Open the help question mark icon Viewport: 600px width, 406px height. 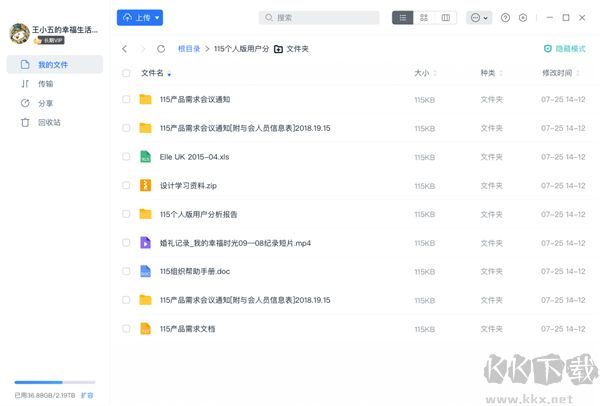point(505,18)
